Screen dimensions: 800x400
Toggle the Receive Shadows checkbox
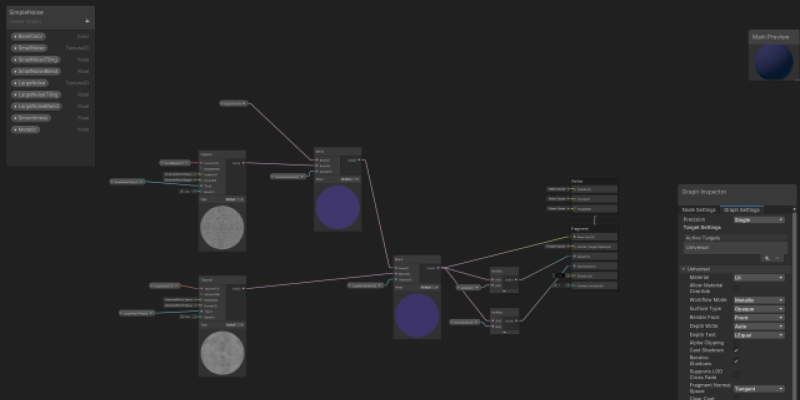coord(737,361)
